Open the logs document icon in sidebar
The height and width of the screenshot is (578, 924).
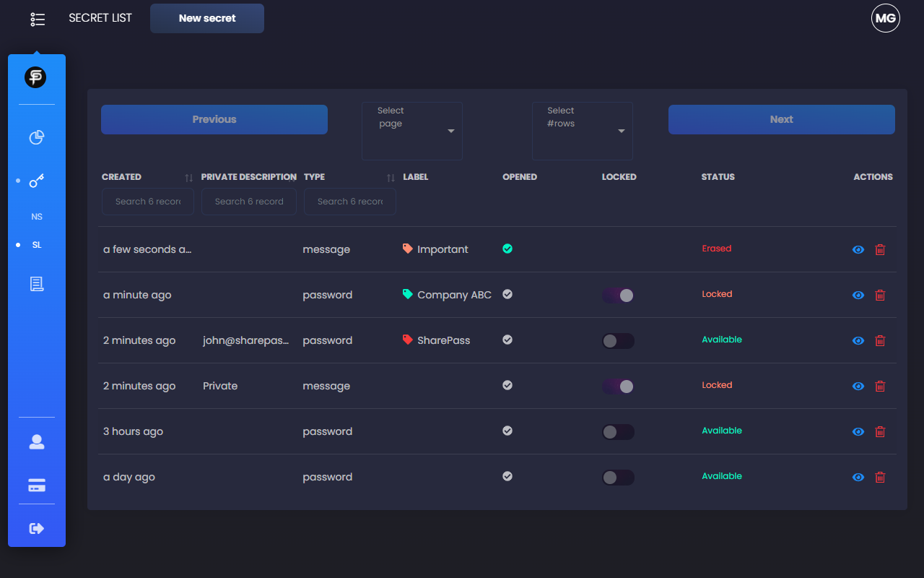click(x=37, y=284)
